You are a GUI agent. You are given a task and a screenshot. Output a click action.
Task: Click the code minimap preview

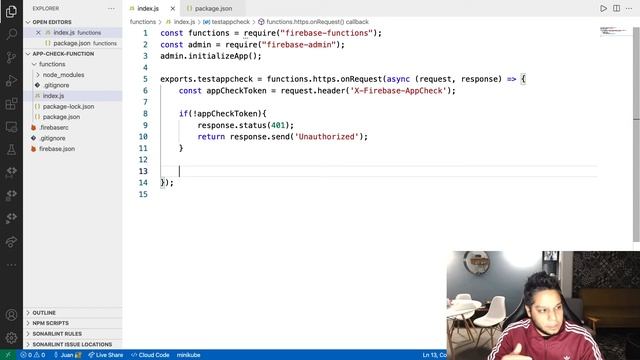pyautogui.click(x=615, y=31)
